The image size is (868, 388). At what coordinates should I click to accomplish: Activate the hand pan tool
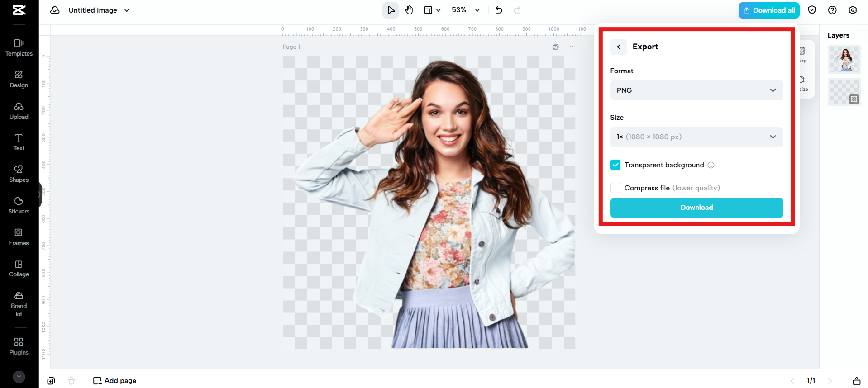409,10
